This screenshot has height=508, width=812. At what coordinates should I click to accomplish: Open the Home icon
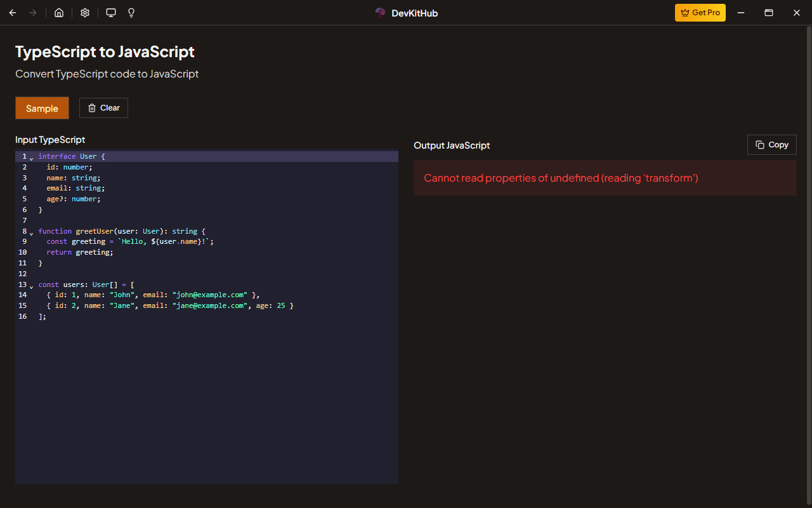click(x=59, y=13)
